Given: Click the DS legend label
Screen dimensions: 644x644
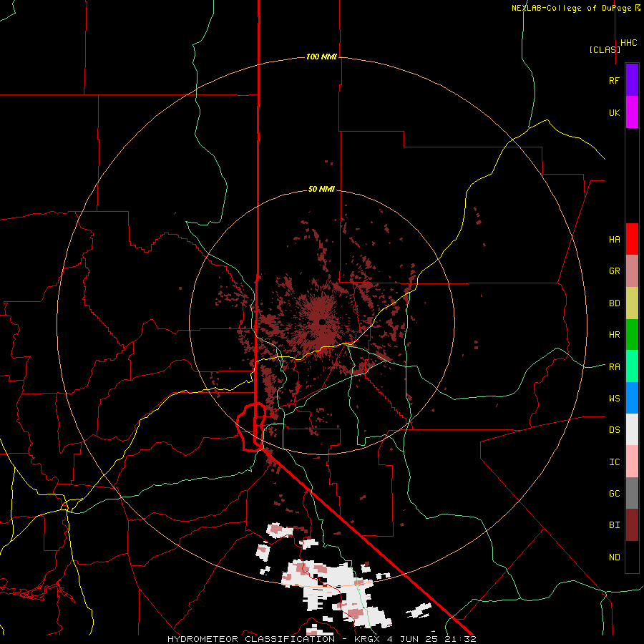Looking at the screenshot, I should tap(614, 430).
